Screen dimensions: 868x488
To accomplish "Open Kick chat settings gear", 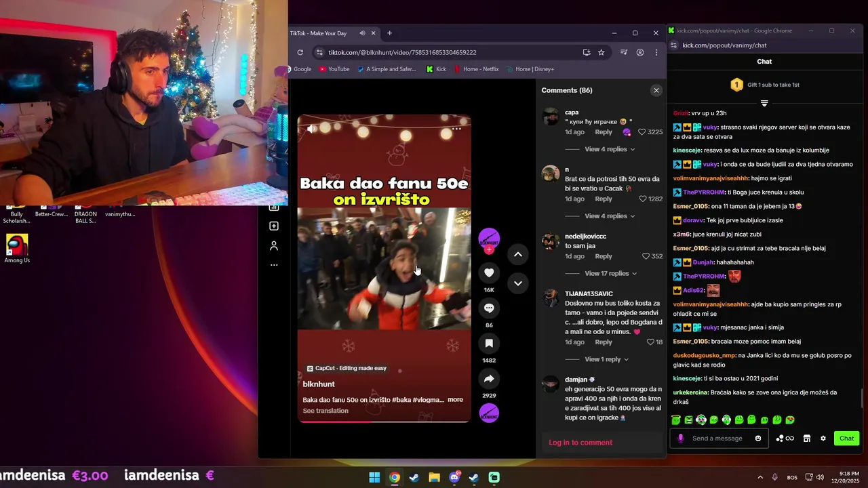I will [x=823, y=439].
